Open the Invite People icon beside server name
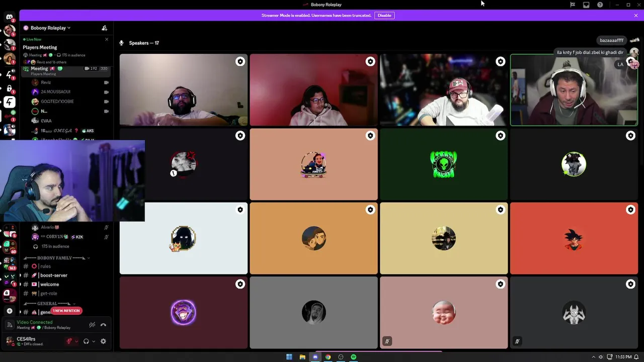Screen dimensions: 644x362 click(x=104, y=28)
